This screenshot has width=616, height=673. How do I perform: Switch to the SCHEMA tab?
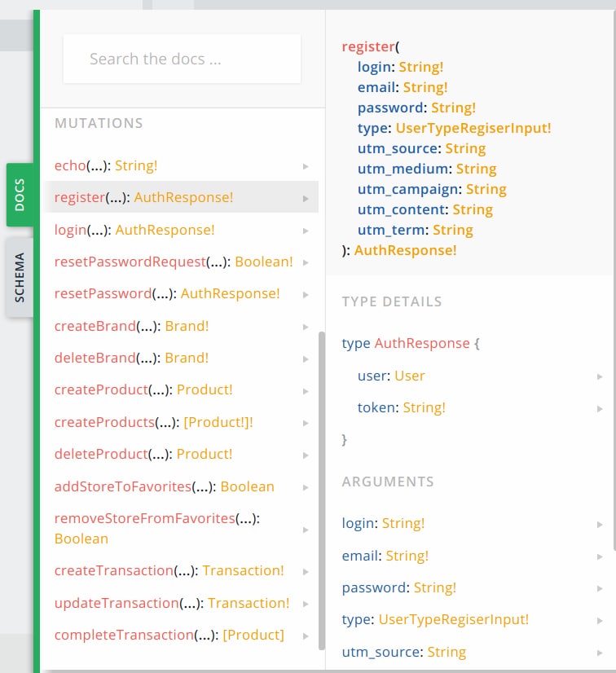click(x=20, y=277)
